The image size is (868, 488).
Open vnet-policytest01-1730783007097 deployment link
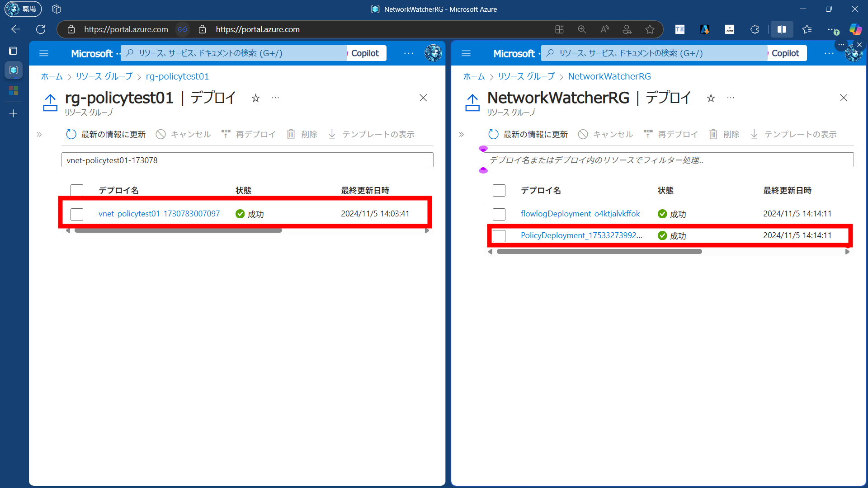click(x=159, y=214)
